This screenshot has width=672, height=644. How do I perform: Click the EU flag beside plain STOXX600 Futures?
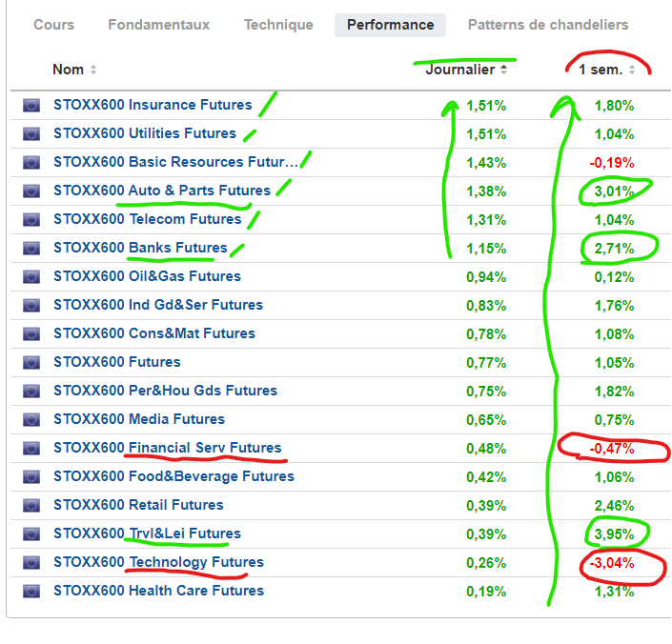point(31,363)
